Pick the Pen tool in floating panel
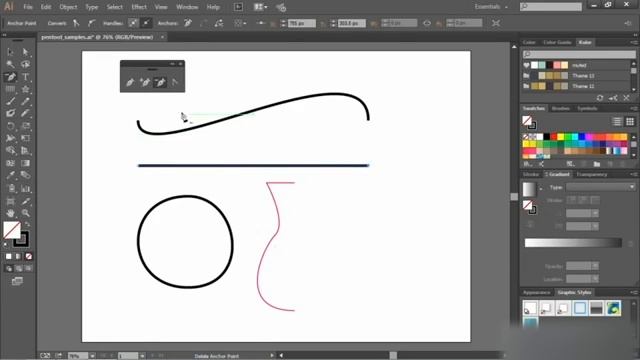 130,82
